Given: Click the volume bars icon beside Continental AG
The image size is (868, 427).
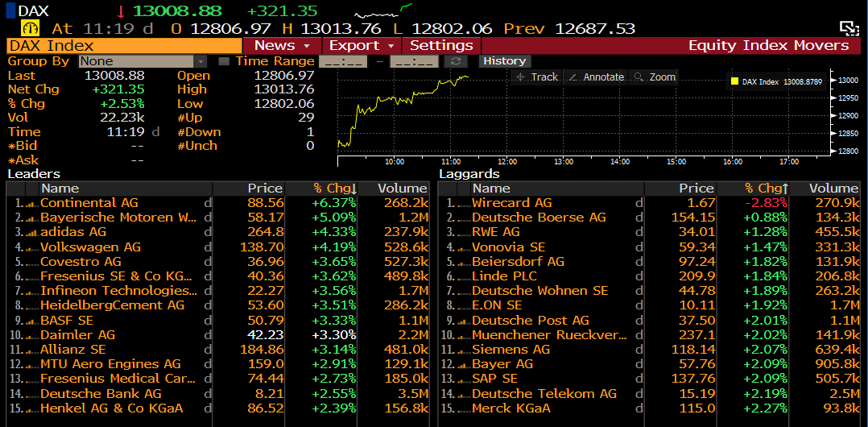Looking at the screenshot, I should click(x=32, y=204).
